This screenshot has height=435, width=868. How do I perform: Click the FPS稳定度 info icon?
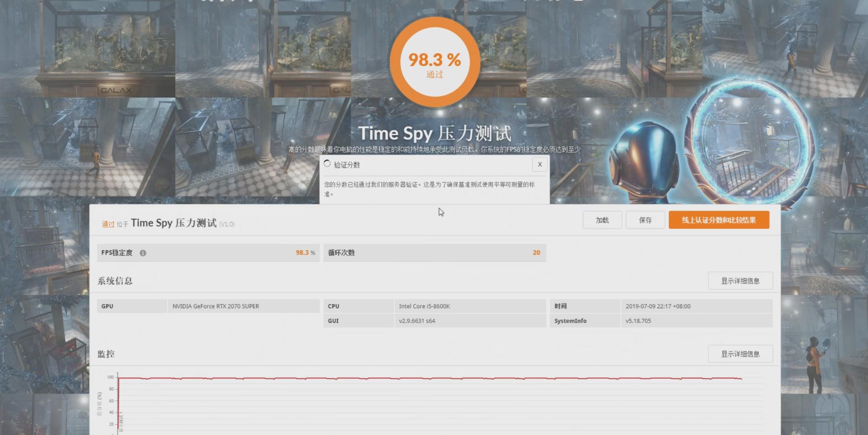[143, 253]
